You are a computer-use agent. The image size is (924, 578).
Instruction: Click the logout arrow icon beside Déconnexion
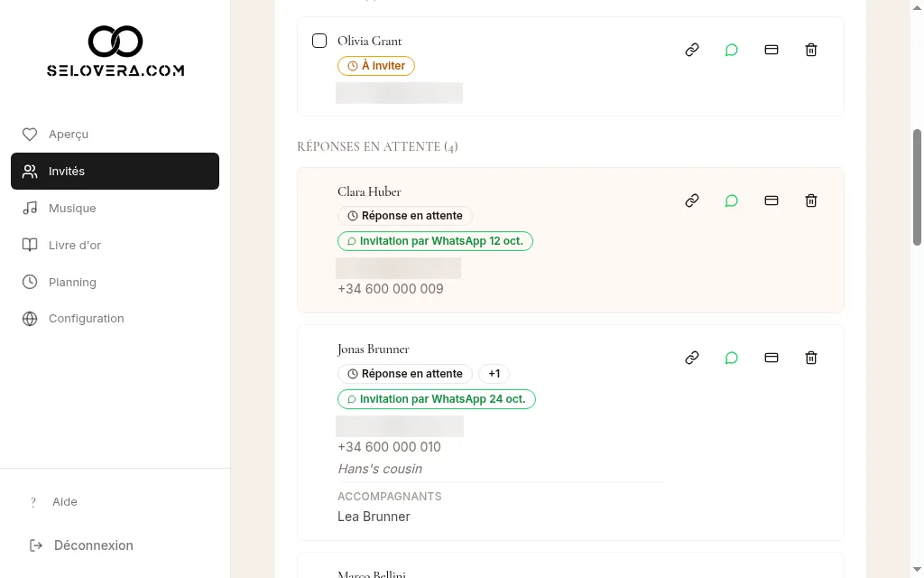coord(36,545)
